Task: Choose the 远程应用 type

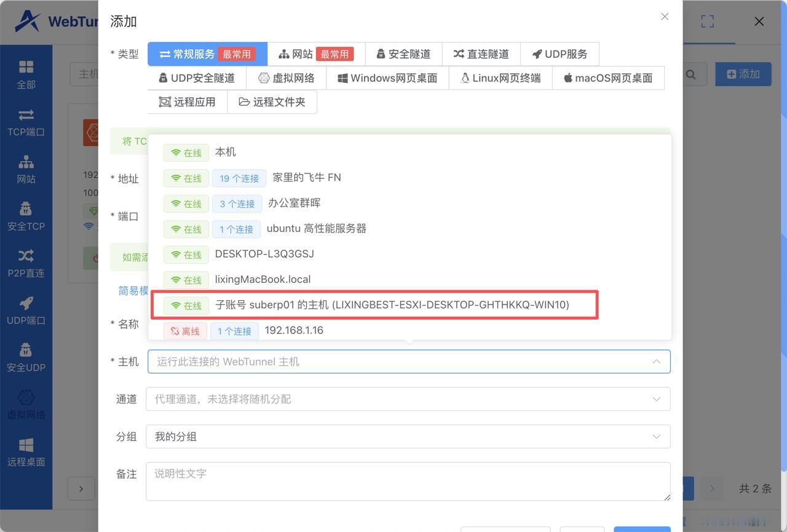Action: click(x=188, y=102)
